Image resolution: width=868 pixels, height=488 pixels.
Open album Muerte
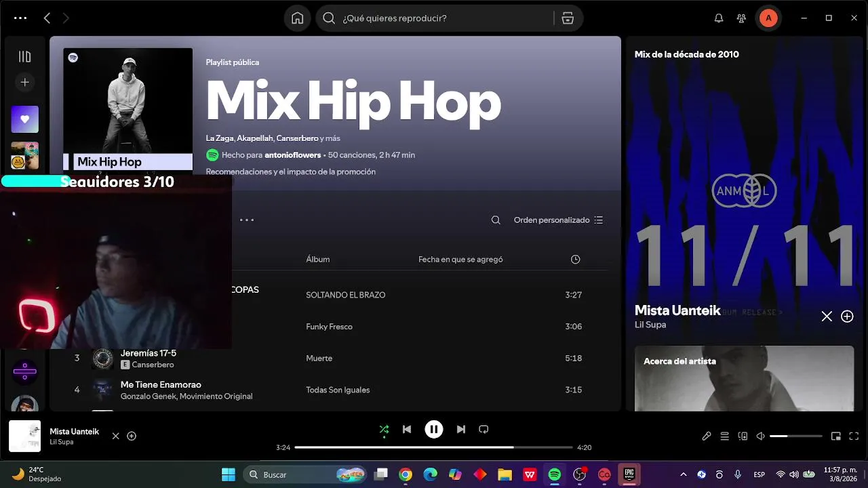pyautogui.click(x=319, y=359)
